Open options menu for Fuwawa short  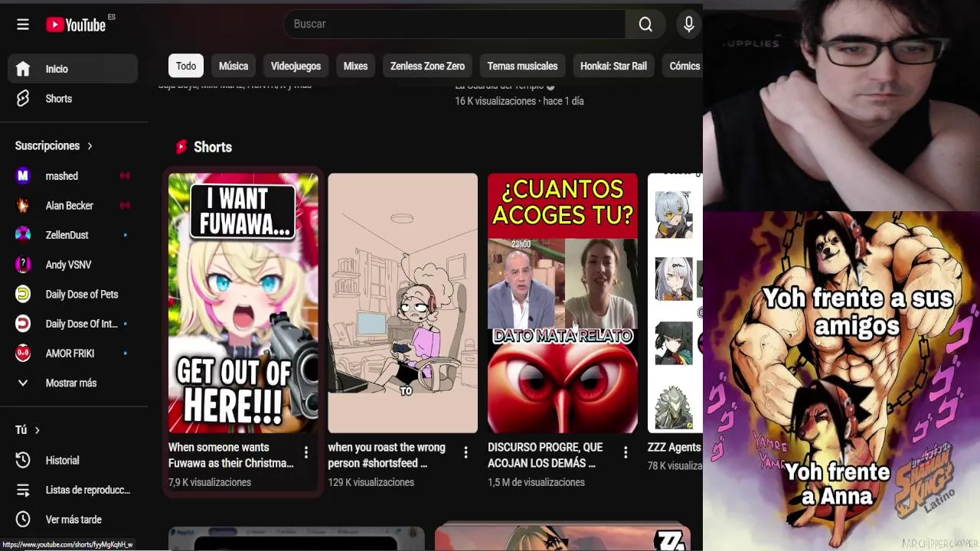305,453
